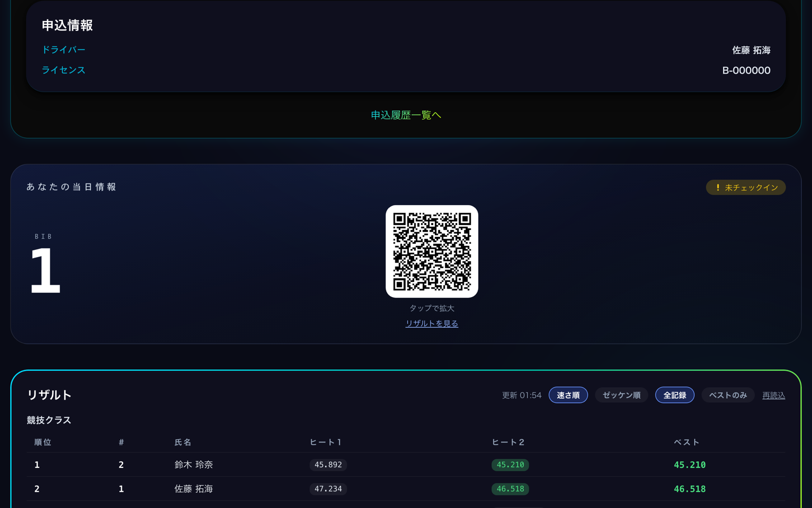Click the ベスト column header

[x=687, y=442]
